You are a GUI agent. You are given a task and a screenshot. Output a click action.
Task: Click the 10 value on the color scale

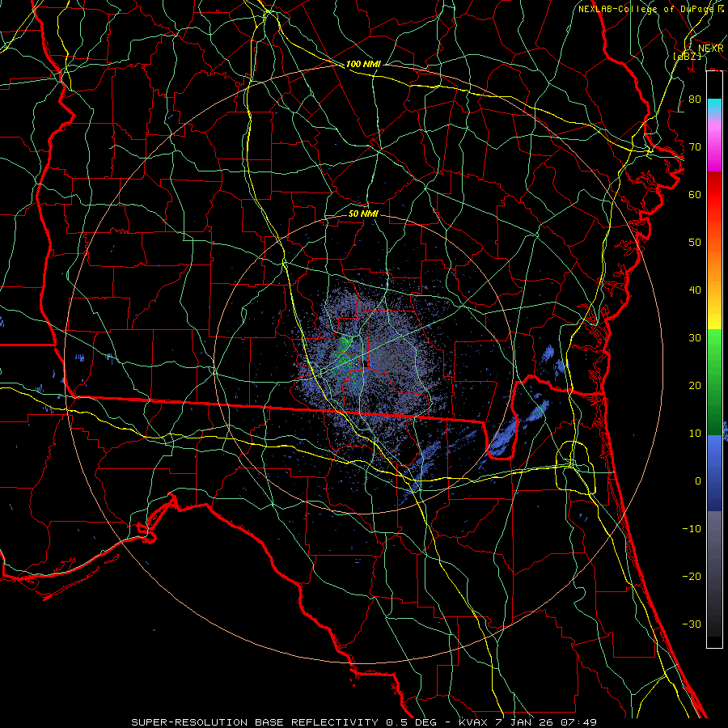695,434
